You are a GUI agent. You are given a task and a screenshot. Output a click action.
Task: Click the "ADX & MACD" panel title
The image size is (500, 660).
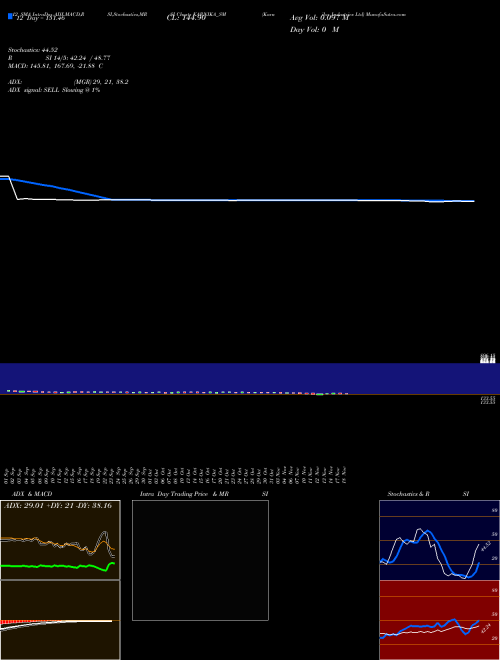point(32,494)
